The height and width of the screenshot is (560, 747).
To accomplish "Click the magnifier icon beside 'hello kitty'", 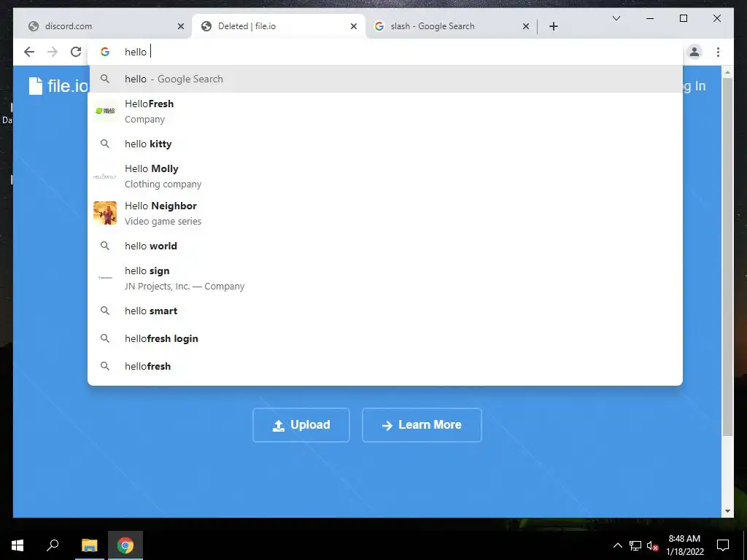I will (x=105, y=144).
